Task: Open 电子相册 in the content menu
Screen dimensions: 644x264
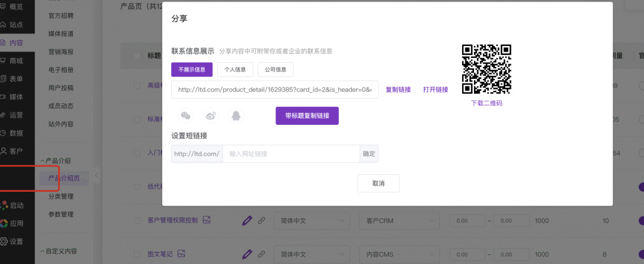Action: click(61, 70)
